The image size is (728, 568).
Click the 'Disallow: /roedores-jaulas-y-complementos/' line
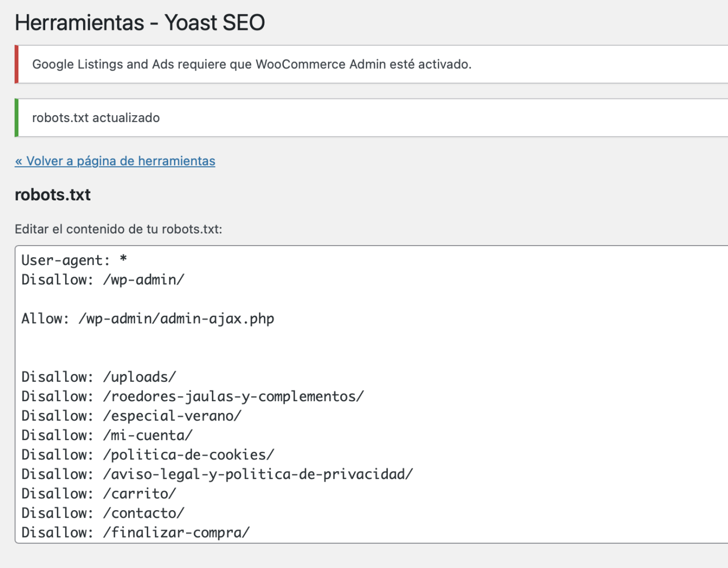click(x=192, y=396)
